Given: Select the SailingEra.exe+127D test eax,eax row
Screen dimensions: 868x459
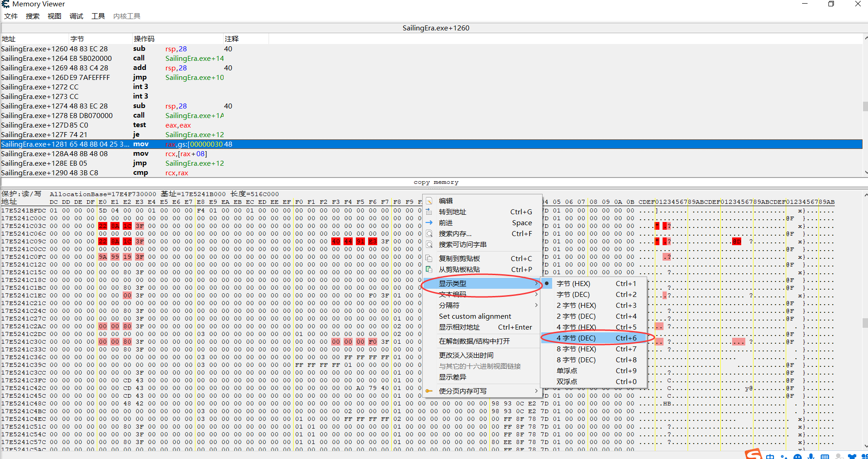Looking at the screenshot, I should pos(431,125).
